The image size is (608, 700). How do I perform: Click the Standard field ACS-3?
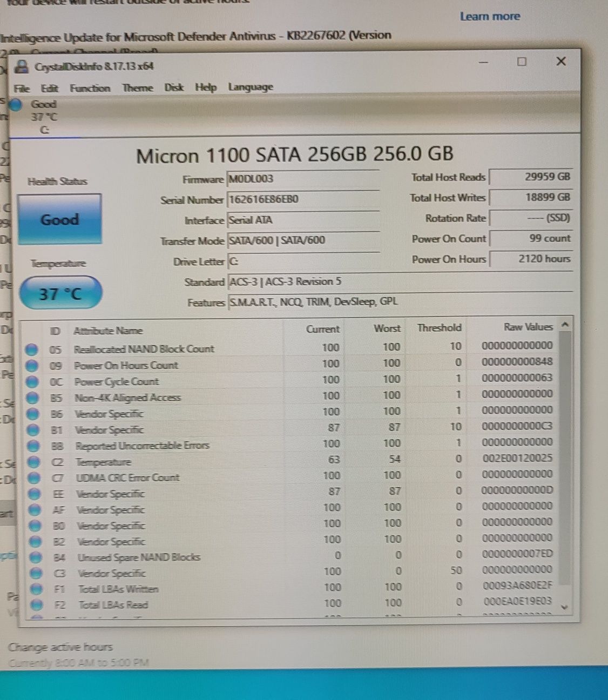400,281
